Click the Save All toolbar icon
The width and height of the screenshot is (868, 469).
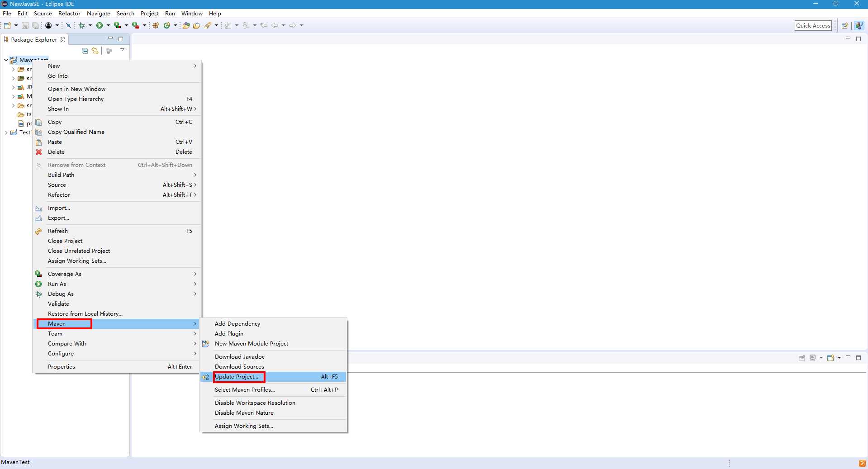coord(35,25)
